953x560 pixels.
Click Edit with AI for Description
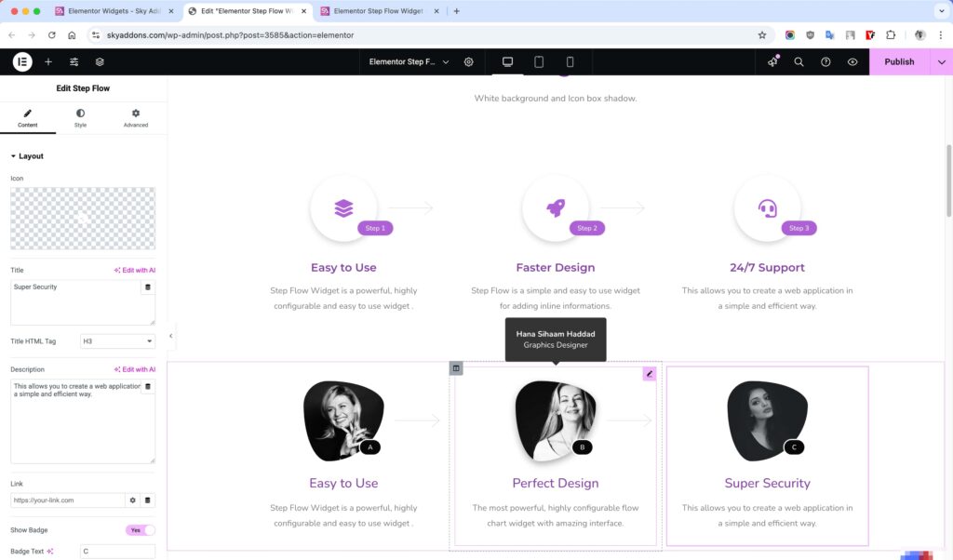pos(134,369)
